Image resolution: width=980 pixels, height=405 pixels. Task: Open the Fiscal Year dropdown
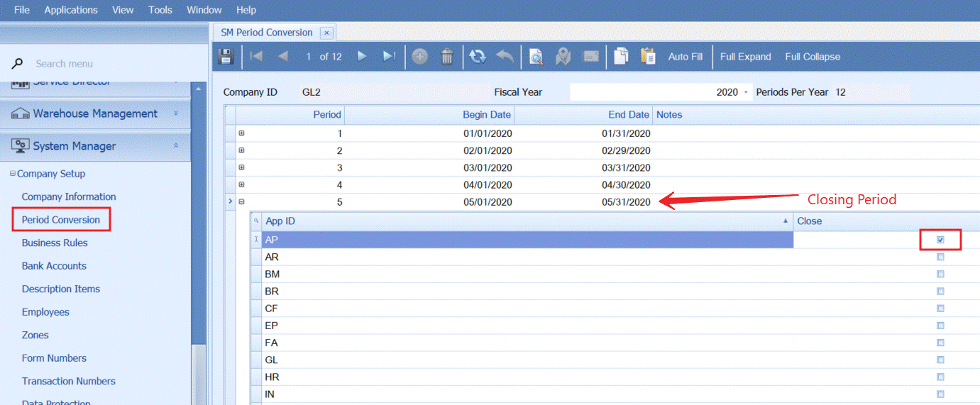point(746,92)
